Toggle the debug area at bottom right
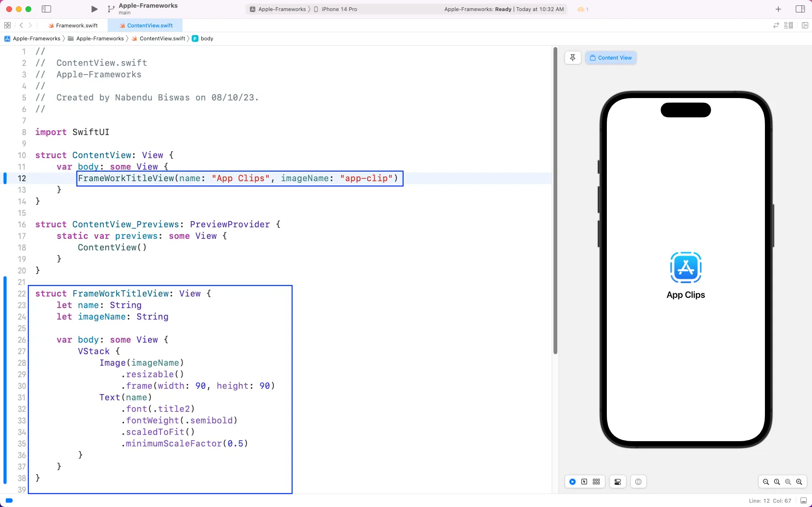Image resolution: width=812 pixels, height=507 pixels. tap(803, 500)
